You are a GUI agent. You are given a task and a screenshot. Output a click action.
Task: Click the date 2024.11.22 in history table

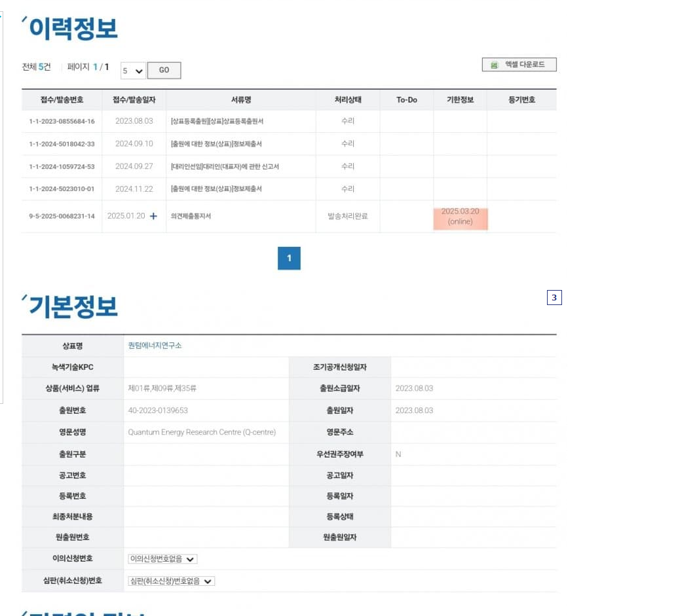134,189
